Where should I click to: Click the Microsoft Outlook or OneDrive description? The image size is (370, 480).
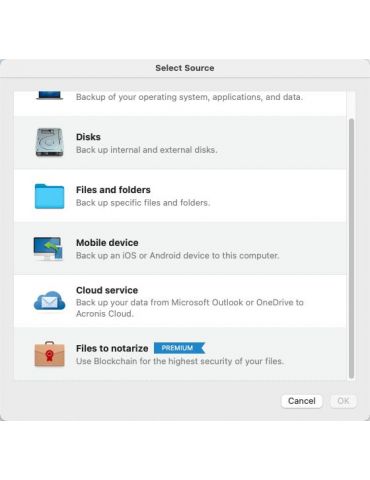pyautogui.click(x=190, y=308)
